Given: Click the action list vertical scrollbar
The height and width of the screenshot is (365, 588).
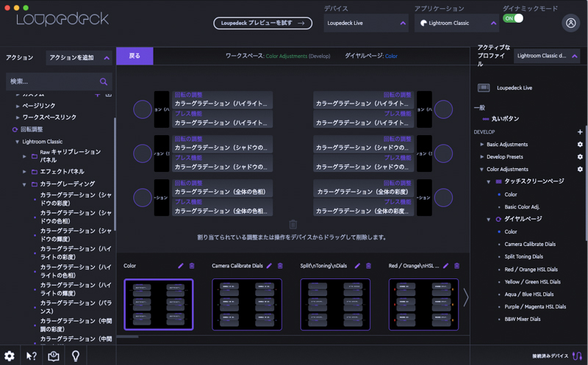Looking at the screenshot, I should coord(115,174).
